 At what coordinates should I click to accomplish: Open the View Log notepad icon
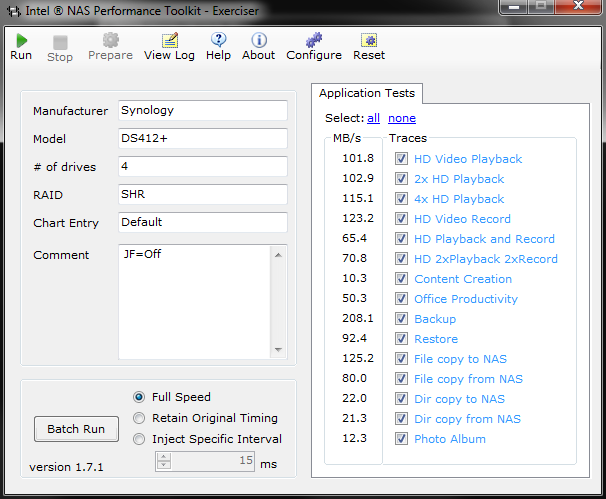(170, 40)
